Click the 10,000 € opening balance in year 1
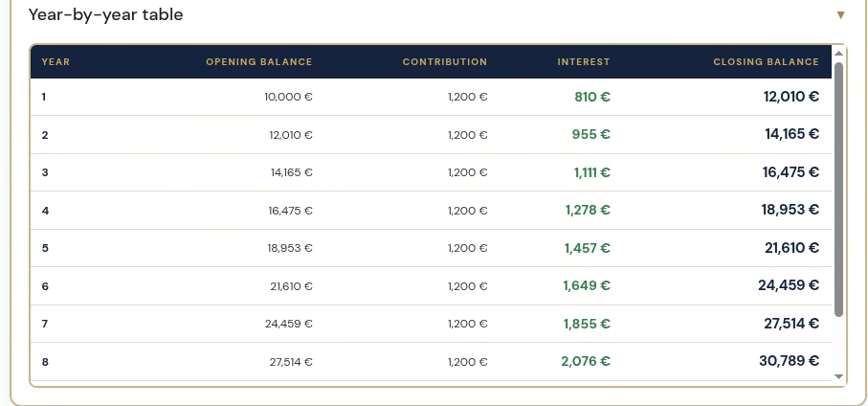The image size is (868, 406). click(288, 97)
